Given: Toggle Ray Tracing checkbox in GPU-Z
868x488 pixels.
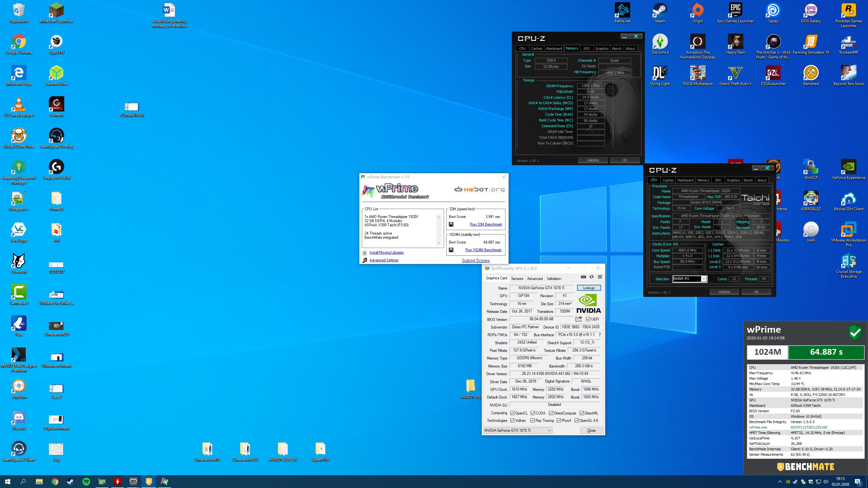Looking at the screenshot, I should [x=532, y=421].
